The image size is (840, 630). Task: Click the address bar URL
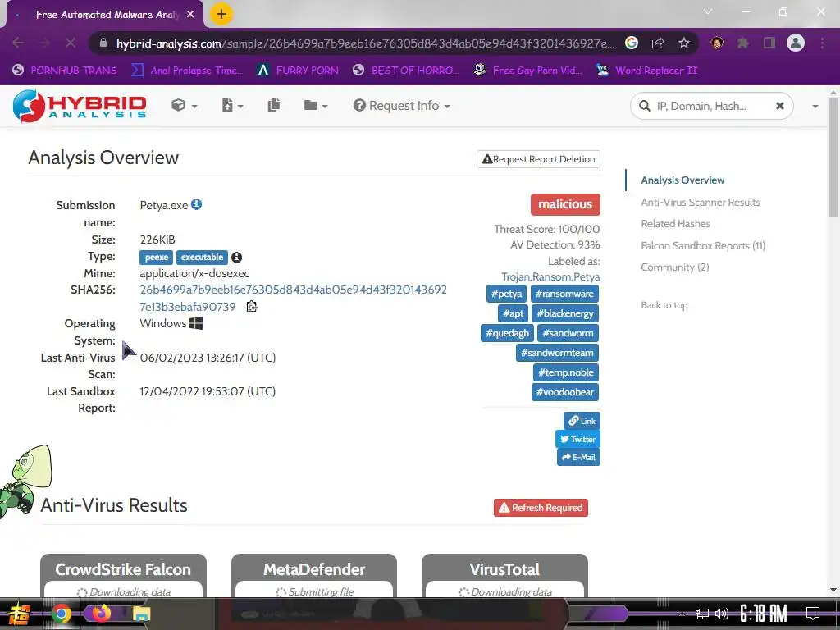365,43
